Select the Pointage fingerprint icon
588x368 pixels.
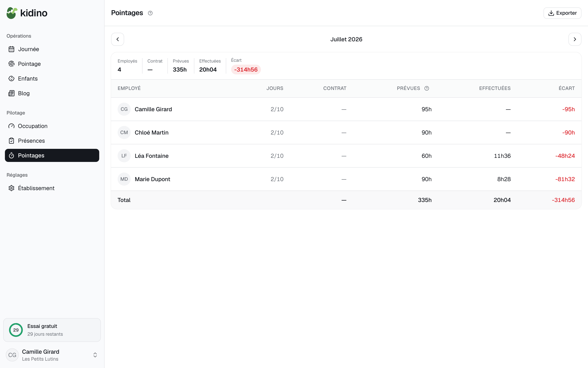point(11,64)
